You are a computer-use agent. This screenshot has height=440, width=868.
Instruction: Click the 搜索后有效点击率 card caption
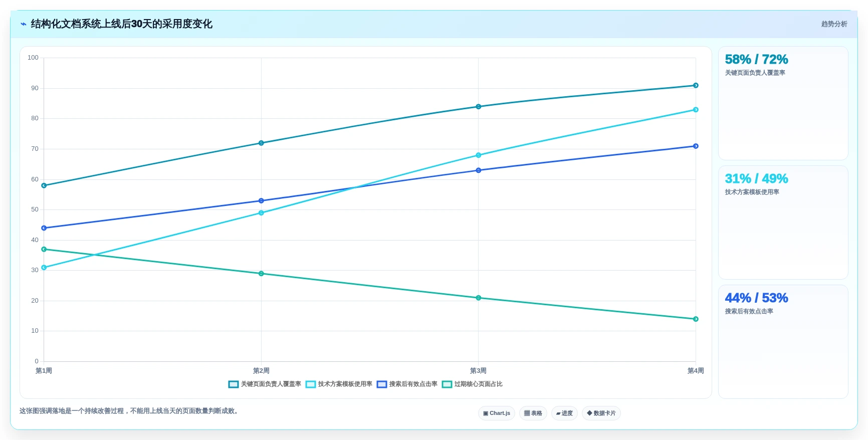point(749,311)
